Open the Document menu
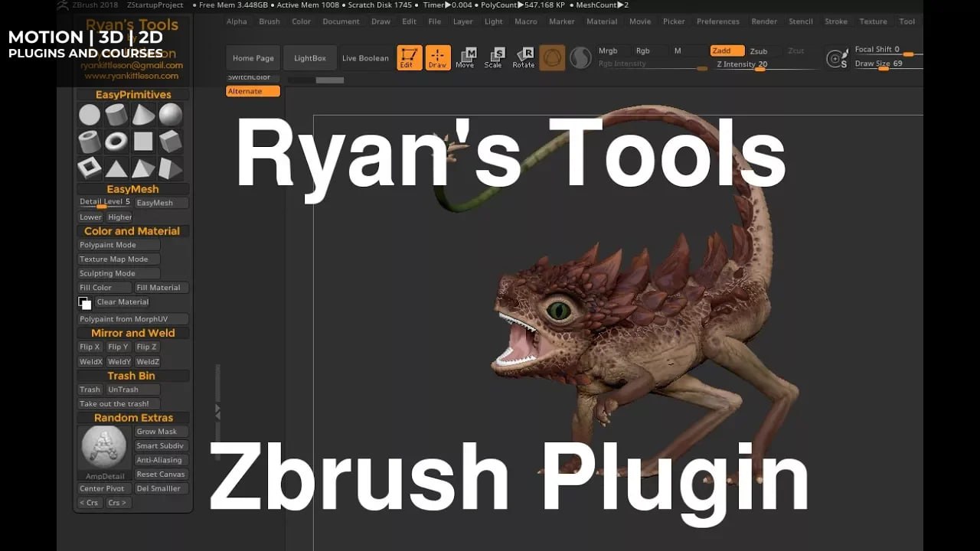The image size is (980, 551). (341, 21)
